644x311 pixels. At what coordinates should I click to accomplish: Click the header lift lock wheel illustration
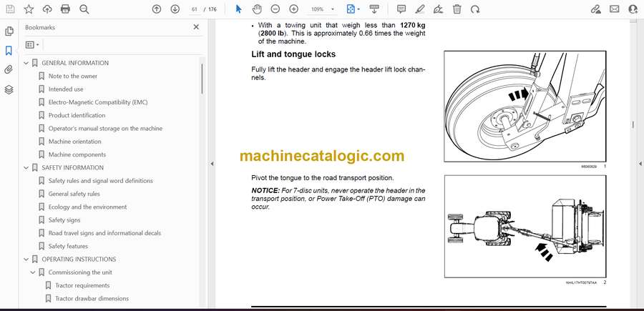[x=525, y=107]
